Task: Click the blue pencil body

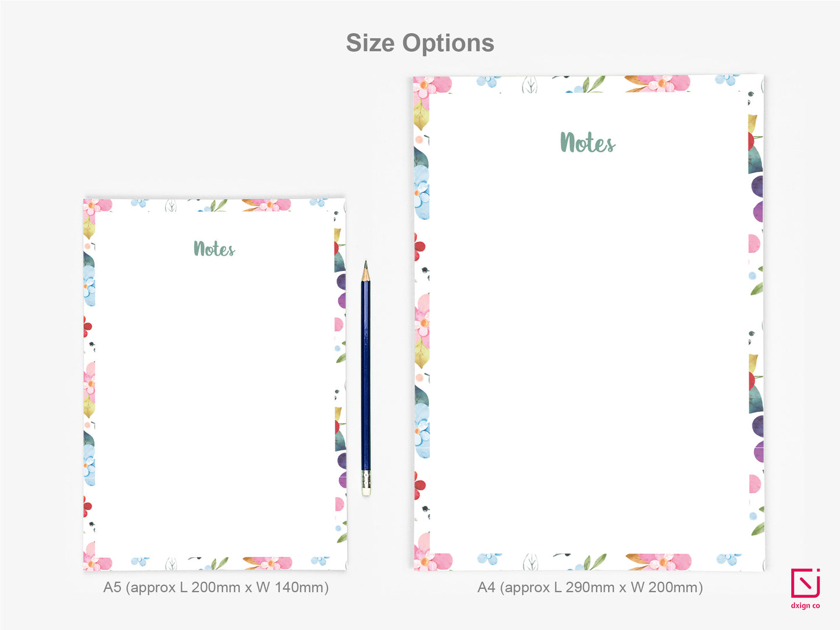Action: pyautogui.click(x=366, y=378)
